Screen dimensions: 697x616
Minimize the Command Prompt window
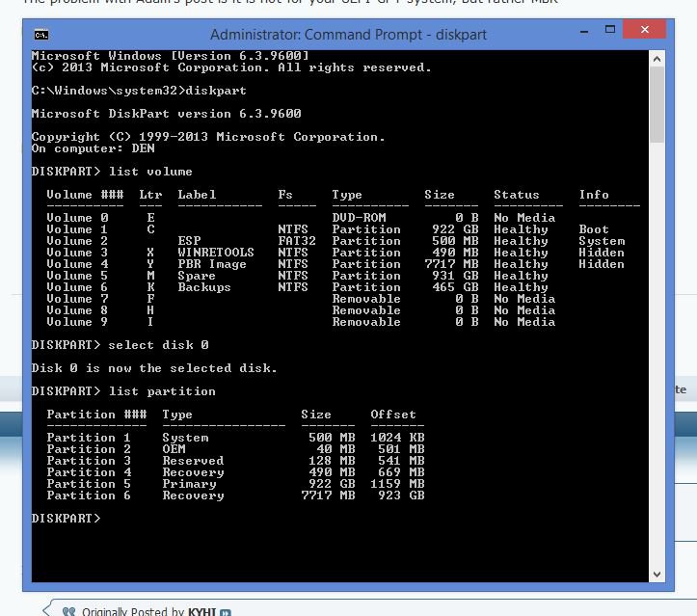584,32
